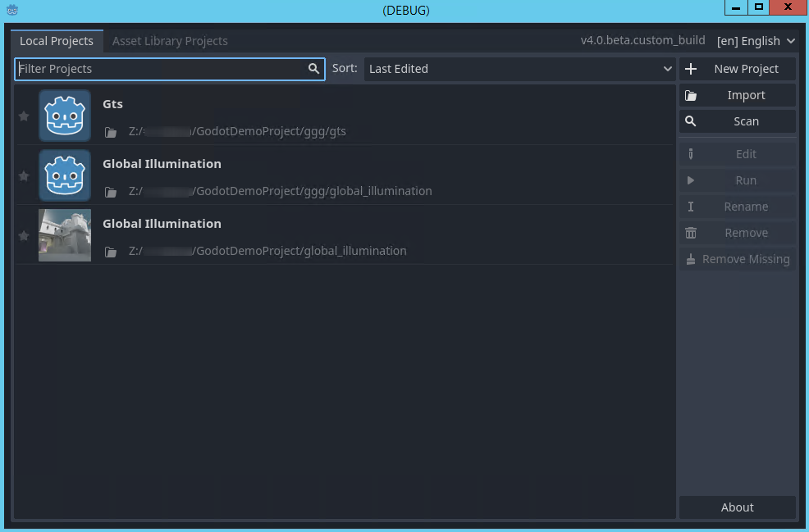Close the (DEBUG) window
Viewport: 809px width, 532px height.
[x=788, y=7]
